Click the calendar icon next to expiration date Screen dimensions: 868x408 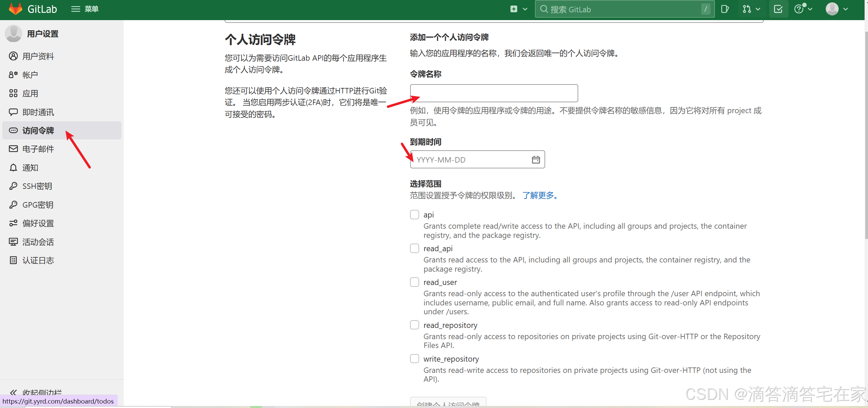[536, 159]
